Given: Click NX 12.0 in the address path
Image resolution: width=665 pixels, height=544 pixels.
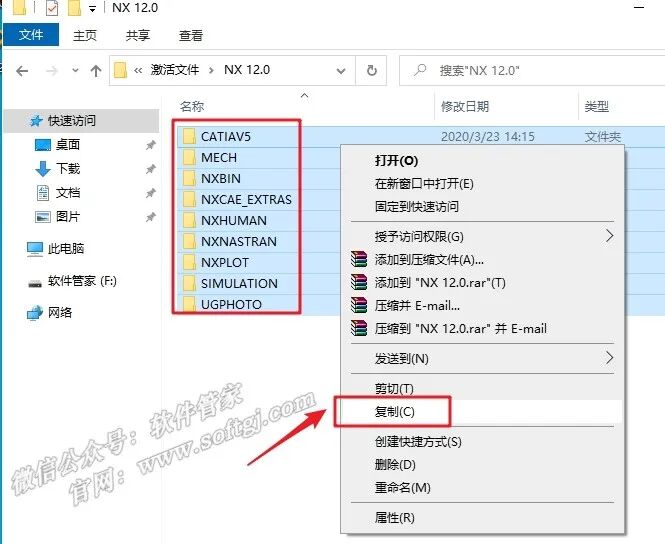Looking at the screenshot, I should pyautogui.click(x=247, y=70).
